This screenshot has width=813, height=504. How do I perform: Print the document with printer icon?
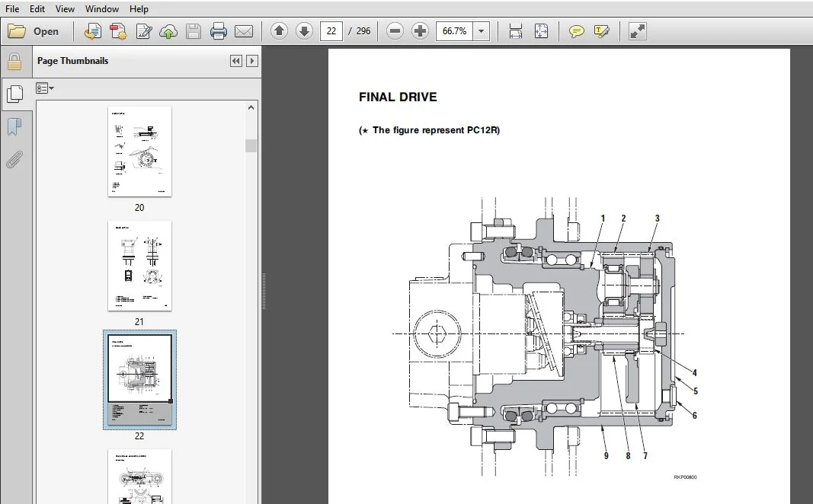point(218,32)
